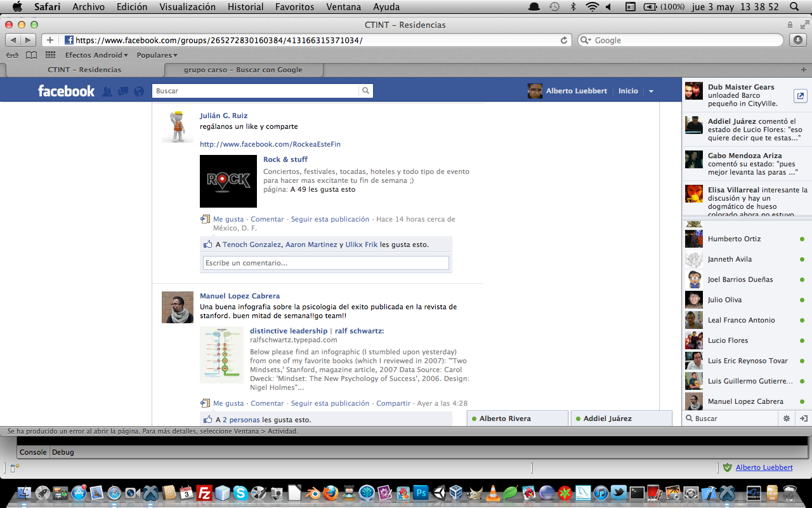Image resolution: width=812 pixels, height=508 pixels.
Task: Launch VLC from the Dock
Action: click(492, 493)
